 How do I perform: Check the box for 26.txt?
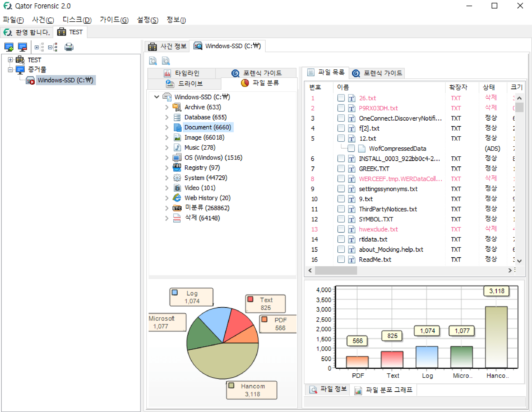tap(341, 98)
